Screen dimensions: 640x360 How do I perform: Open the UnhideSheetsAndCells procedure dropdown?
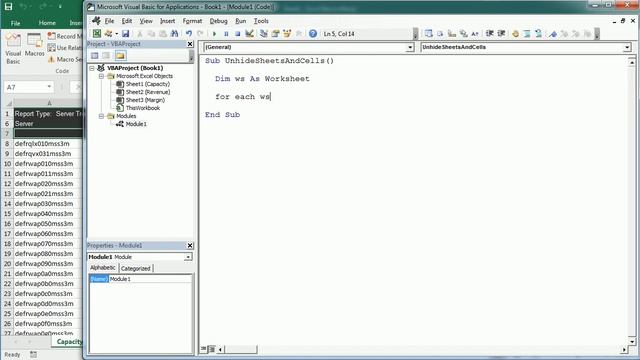point(627,47)
